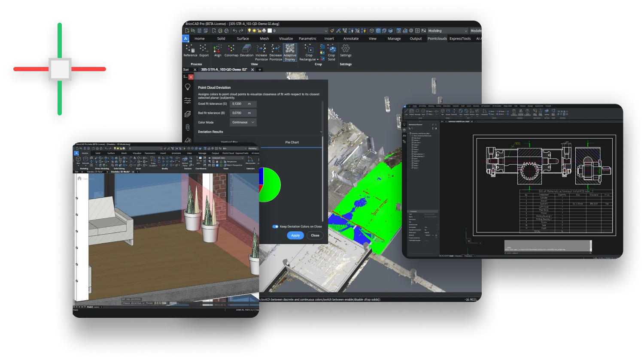This screenshot has width=644, height=359.
Task: Click Decrease Pointsize icon
Action: (x=276, y=52)
